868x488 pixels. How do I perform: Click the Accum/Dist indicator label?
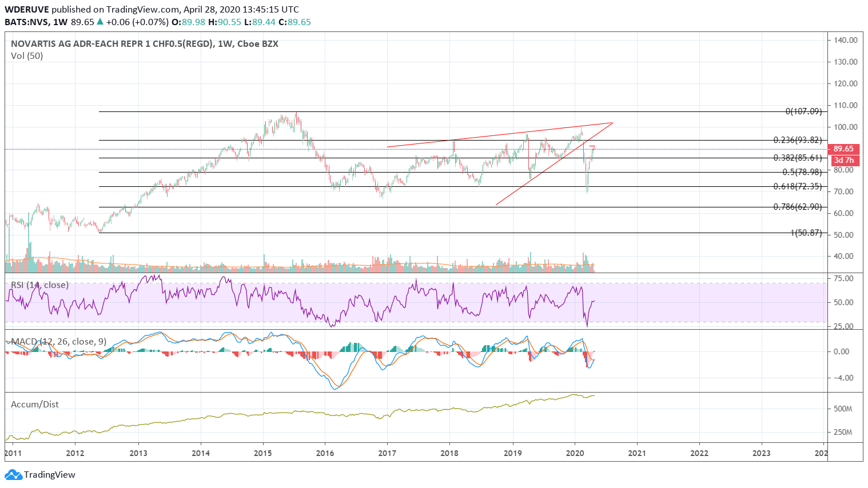coord(35,404)
